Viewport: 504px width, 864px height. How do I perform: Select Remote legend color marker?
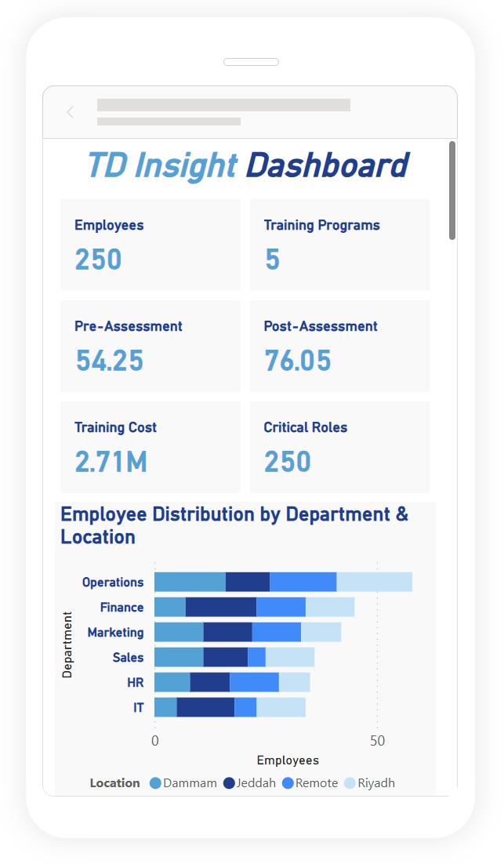tap(288, 783)
